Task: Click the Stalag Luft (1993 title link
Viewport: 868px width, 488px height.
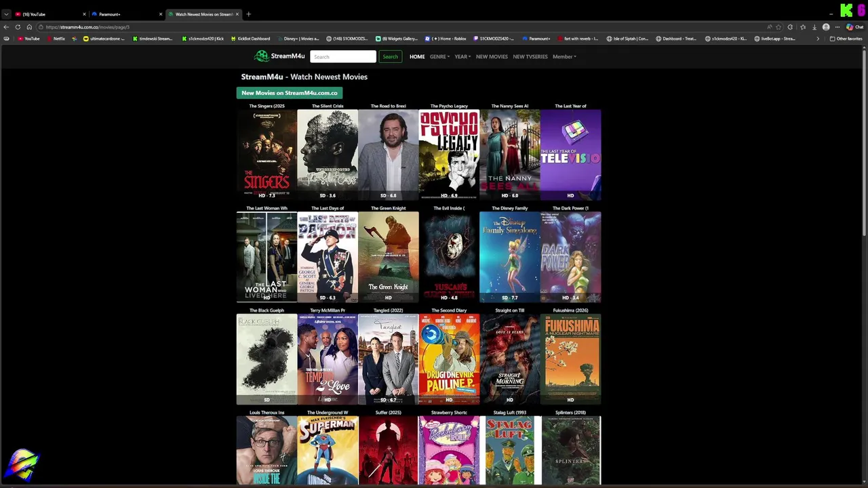Action: click(510, 413)
